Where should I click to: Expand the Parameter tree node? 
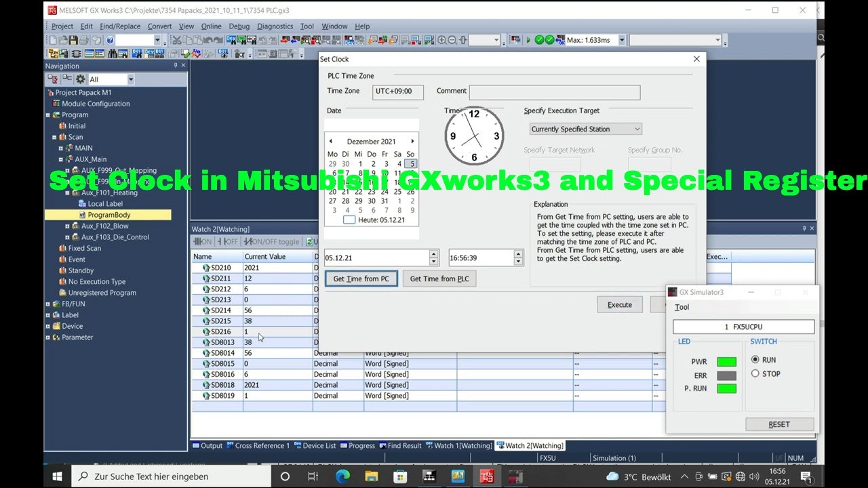point(47,337)
